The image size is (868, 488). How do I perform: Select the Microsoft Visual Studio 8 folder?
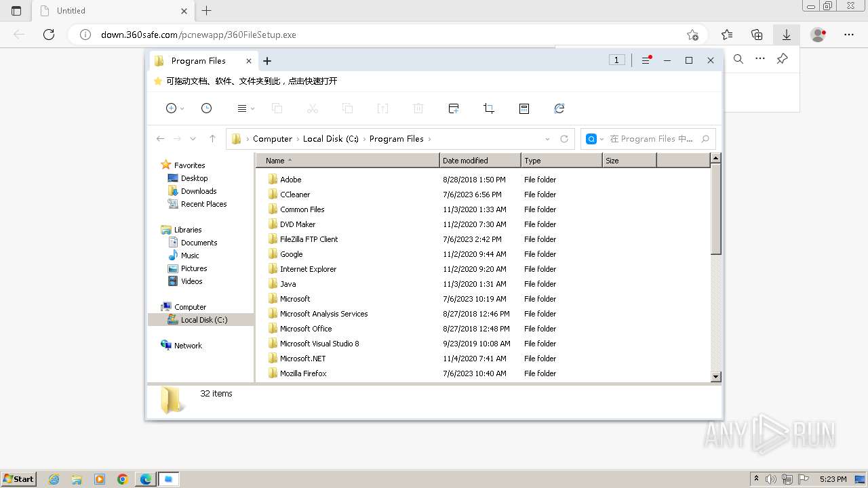coord(319,344)
